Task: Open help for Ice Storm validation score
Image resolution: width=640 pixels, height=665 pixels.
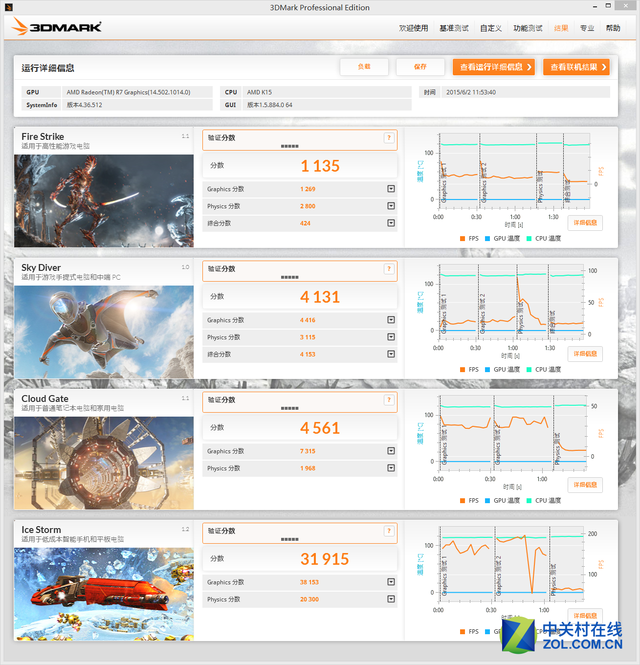Action: point(388,531)
